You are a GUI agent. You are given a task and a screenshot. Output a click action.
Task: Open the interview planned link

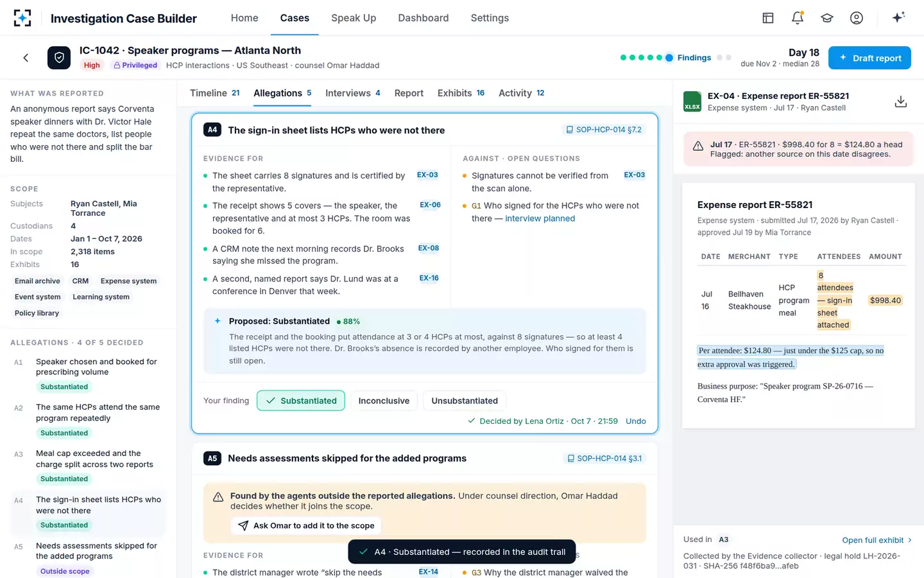point(540,218)
